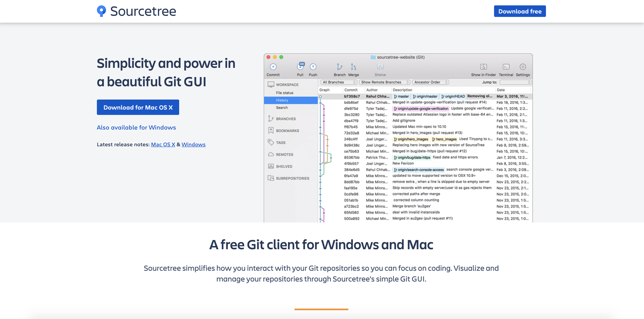Click the Download free button
This screenshot has height=319, width=644.
520,11
